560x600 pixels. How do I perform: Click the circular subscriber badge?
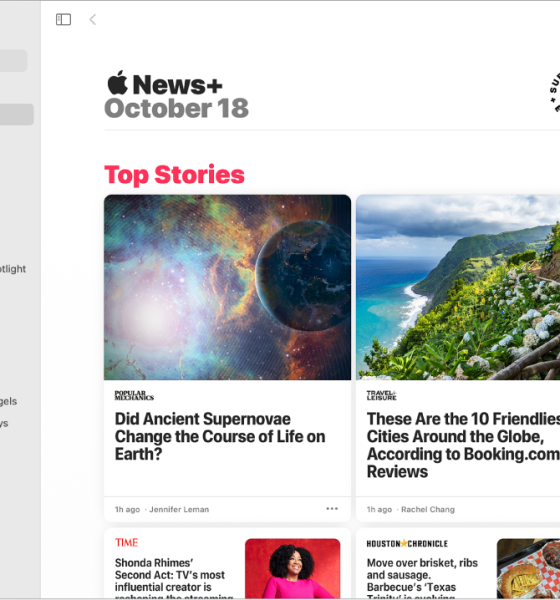pos(554,92)
